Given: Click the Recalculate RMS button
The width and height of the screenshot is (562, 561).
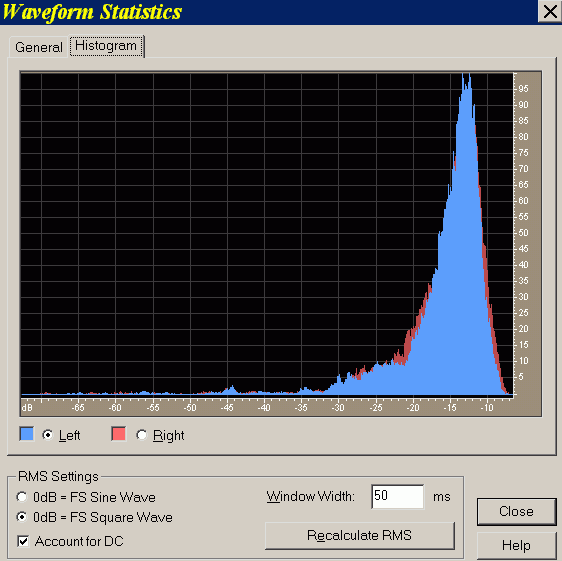Looking at the screenshot, I should click(x=360, y=536).
